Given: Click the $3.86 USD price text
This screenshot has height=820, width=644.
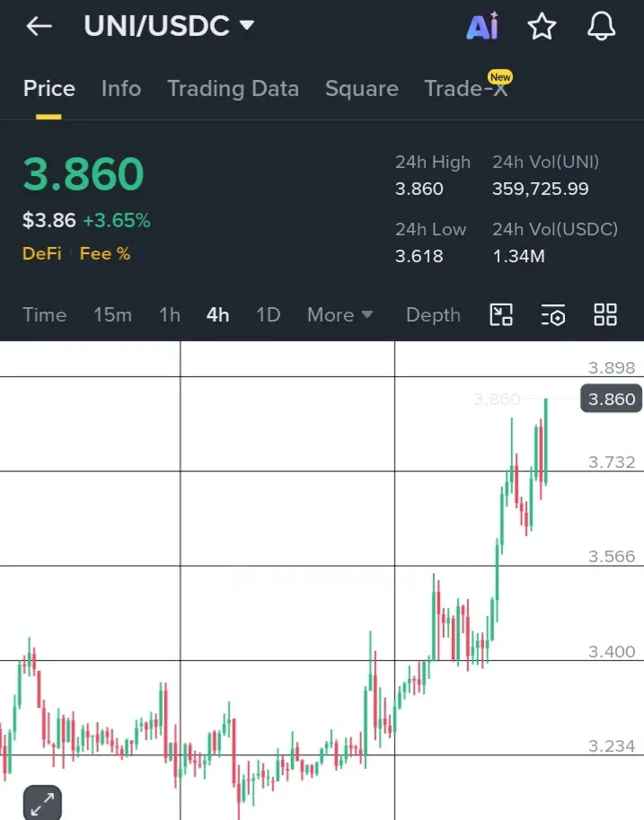Looking at the screenshot, I should (x=49, y=220).
